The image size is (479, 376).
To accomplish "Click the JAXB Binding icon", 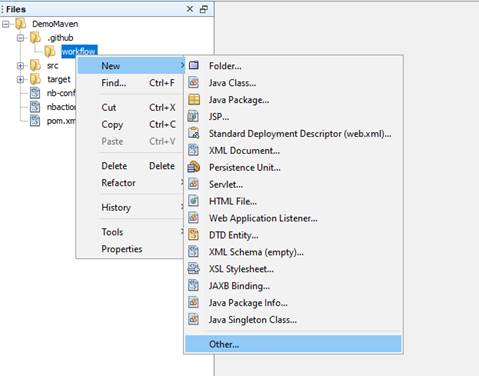I will click(x=194, y=286).
